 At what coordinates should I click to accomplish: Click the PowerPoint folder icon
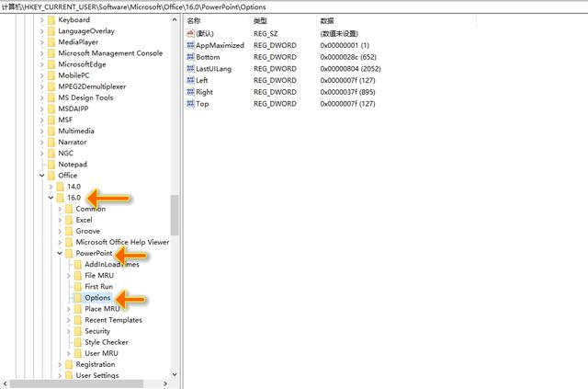pyautogui.click(x=69, y=254)
